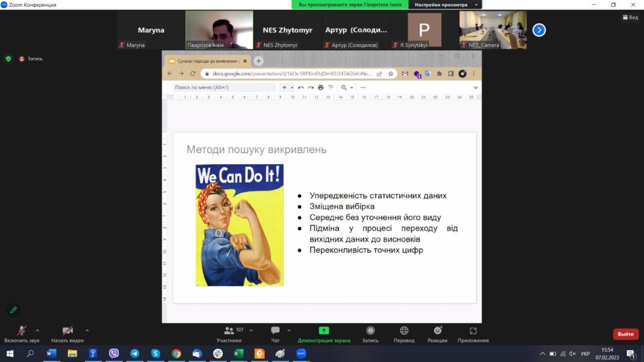644x362 pixels.
Task: Switch keyboard language via УКР indicator
Action: tap(586, 353)
